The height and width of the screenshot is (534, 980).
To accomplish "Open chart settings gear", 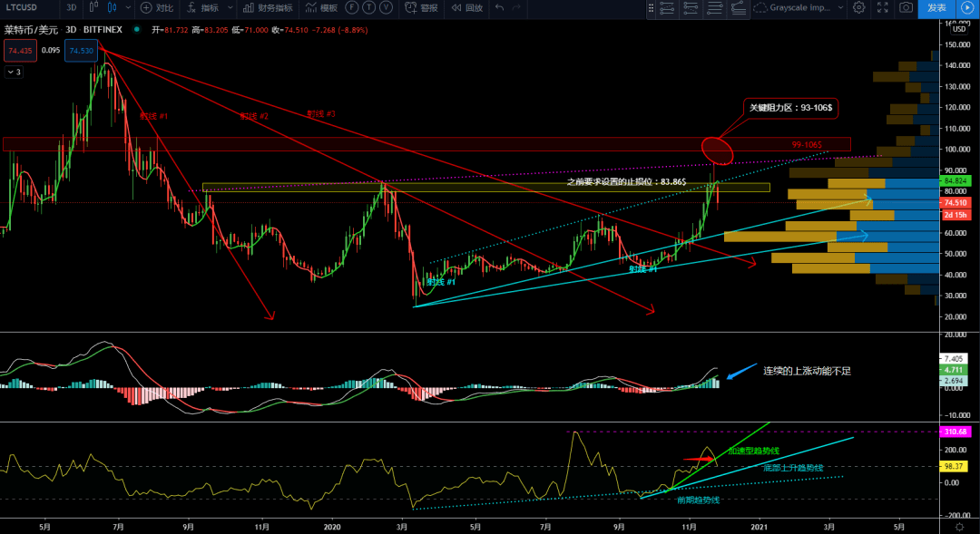I will [858, 8].
